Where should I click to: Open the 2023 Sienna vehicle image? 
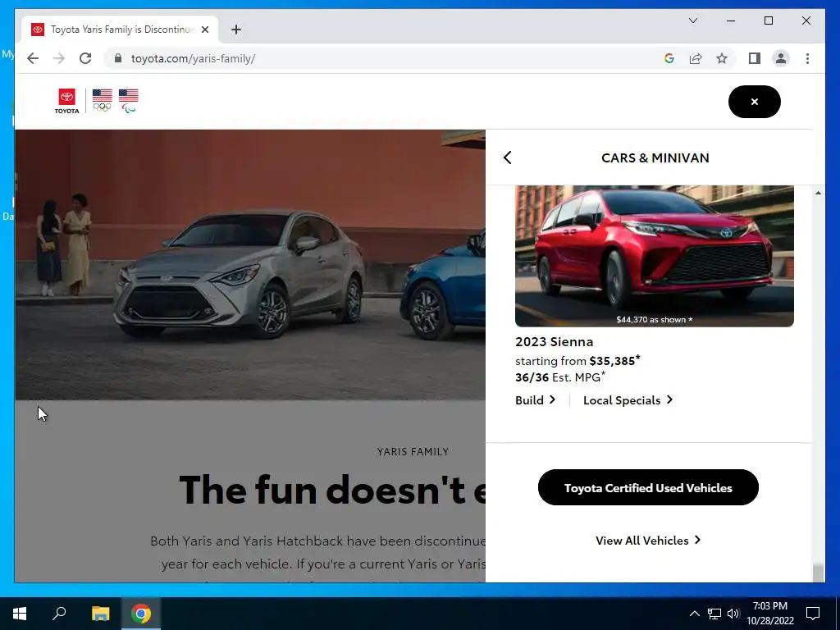[x=654, y=256]
